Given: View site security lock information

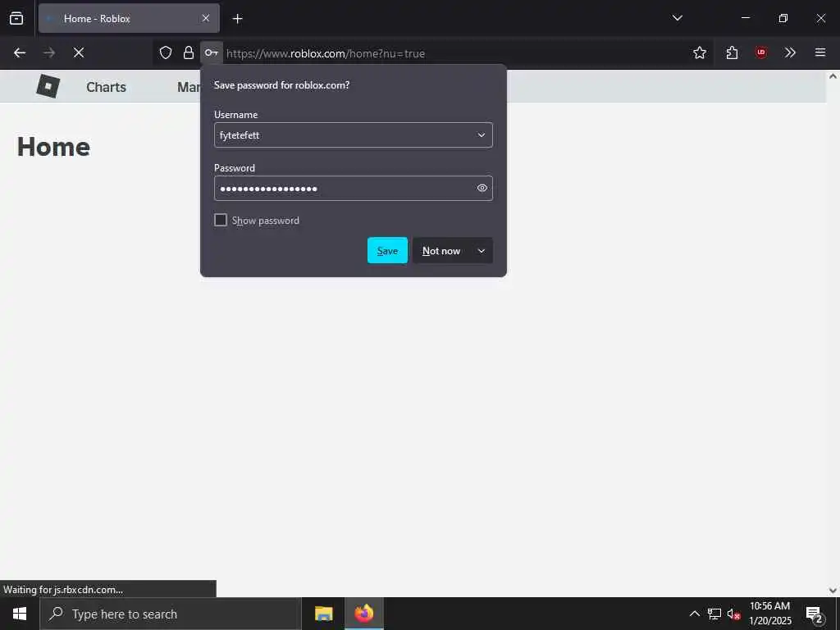Looking at the screenshot, I should (188, 52).
